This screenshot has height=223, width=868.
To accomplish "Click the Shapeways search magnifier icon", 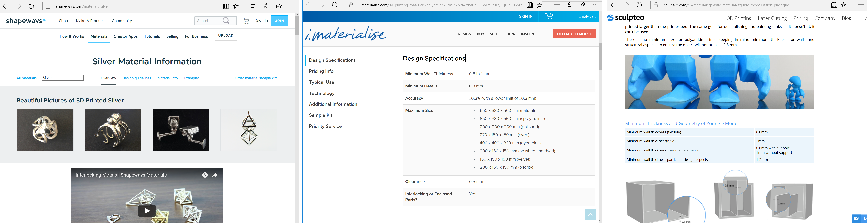I will (226, 21).
